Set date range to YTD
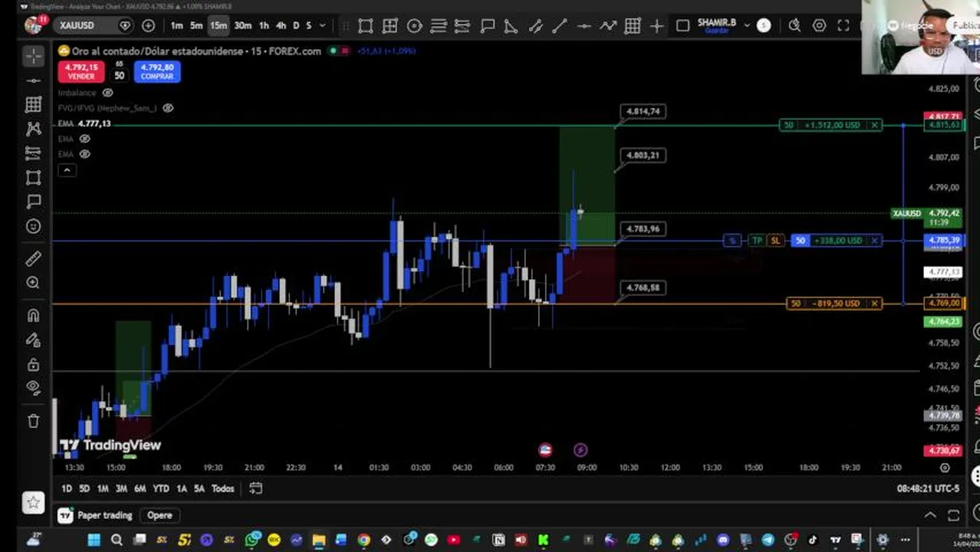The image size is (980, 552). [160, 488]
